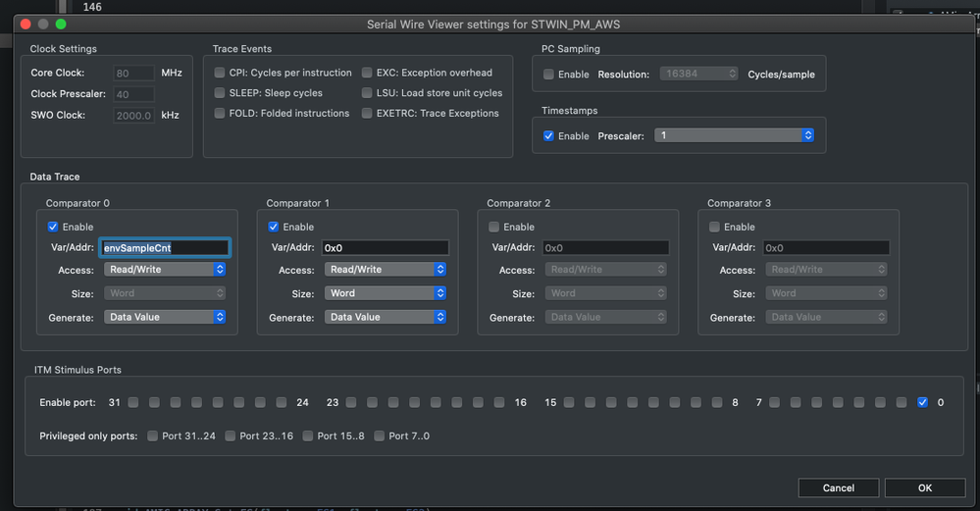980x511 pixels.
Task: Check EXC: Exception overhead option
Action: (x=367, y=73)
